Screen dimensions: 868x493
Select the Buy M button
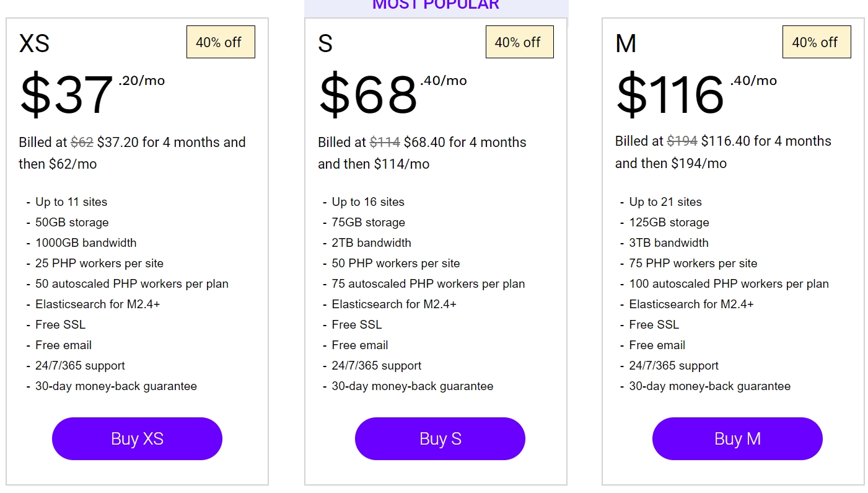tap(737, 438)
